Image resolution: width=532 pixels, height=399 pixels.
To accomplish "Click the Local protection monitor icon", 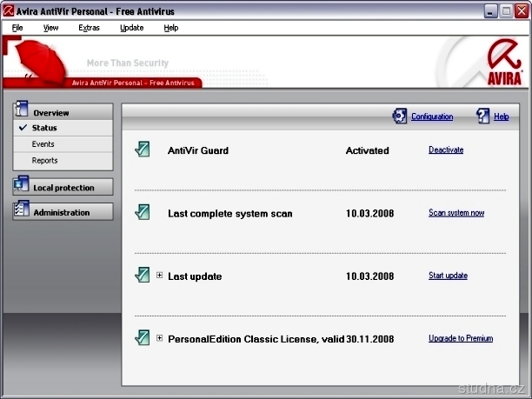I will [22, 185].
